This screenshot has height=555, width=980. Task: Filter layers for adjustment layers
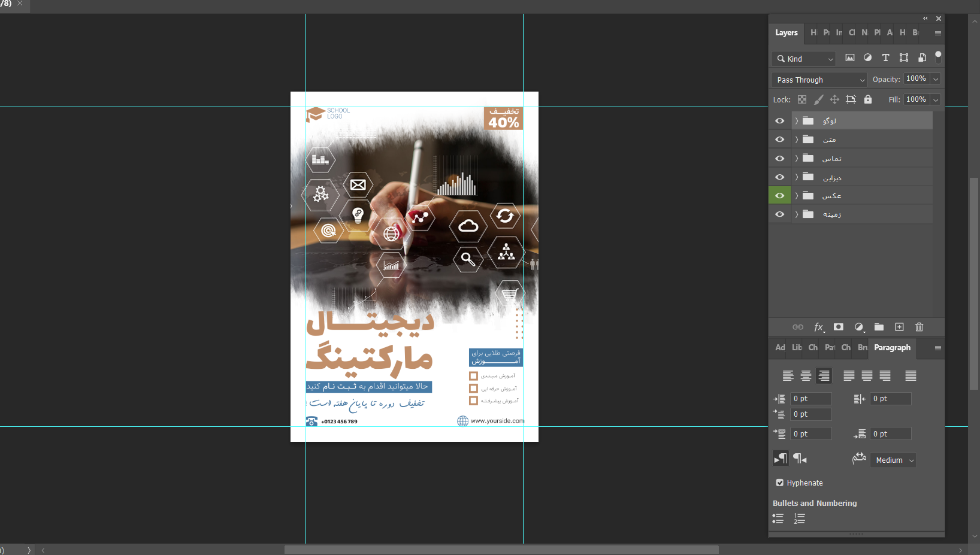[867, 57]
